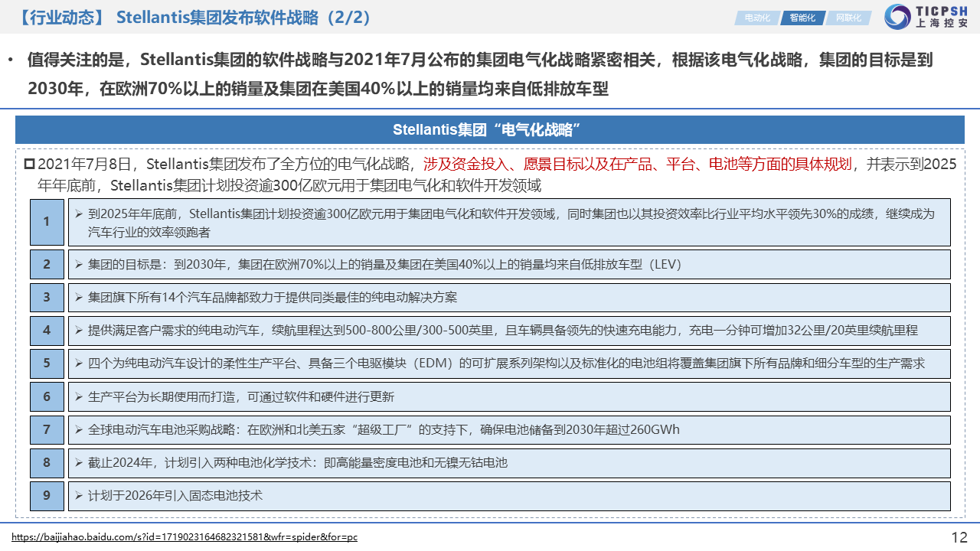980x551 pixels.
Task: Click the TICPSH swirl logo icon
Action: pyautogui.click(x=897, y=17)
